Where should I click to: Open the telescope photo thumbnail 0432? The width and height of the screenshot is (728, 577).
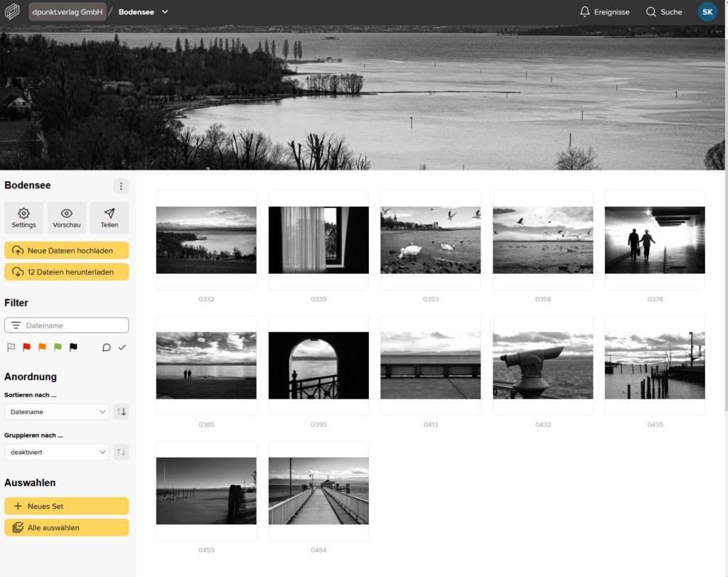pos(542,365)
